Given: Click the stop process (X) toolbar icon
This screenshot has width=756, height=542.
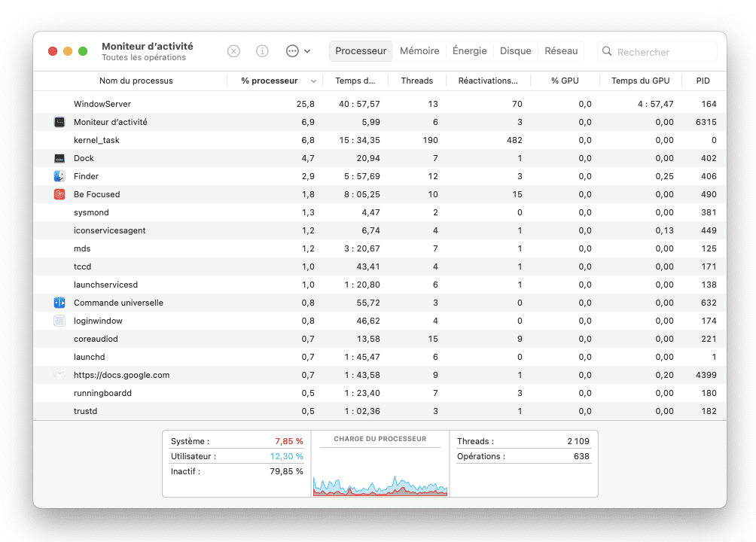Looking at the screenshot, I should tap(233, 51).
